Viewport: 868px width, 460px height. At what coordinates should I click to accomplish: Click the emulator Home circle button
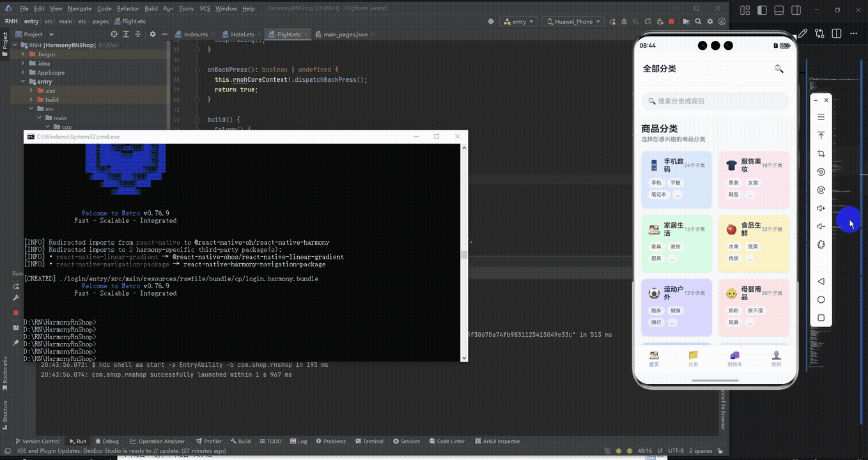[x=821, y=300]
